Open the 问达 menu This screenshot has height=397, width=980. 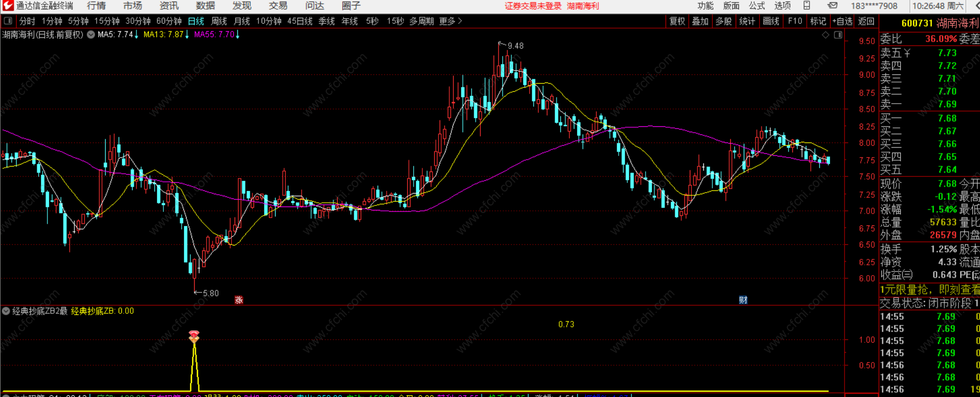pos(314,6)
